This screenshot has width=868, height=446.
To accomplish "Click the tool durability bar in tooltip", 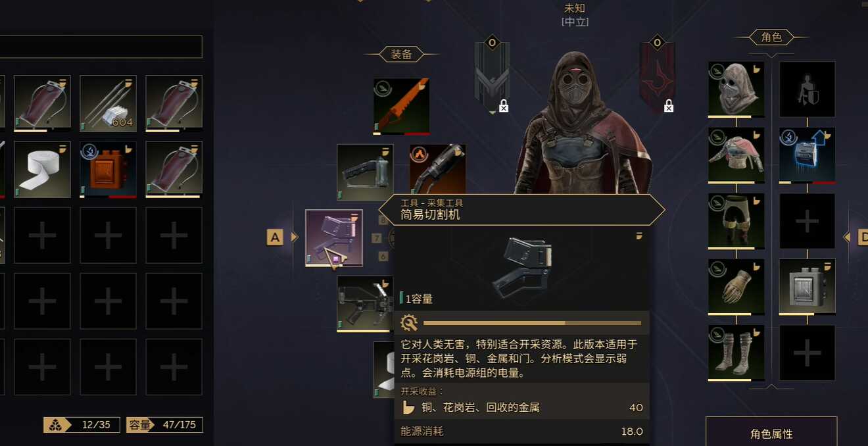I will point(532,323).
